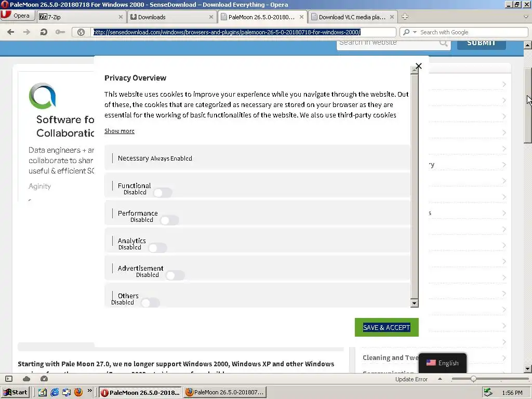Click the Update Error status text

tap(411, 379)
